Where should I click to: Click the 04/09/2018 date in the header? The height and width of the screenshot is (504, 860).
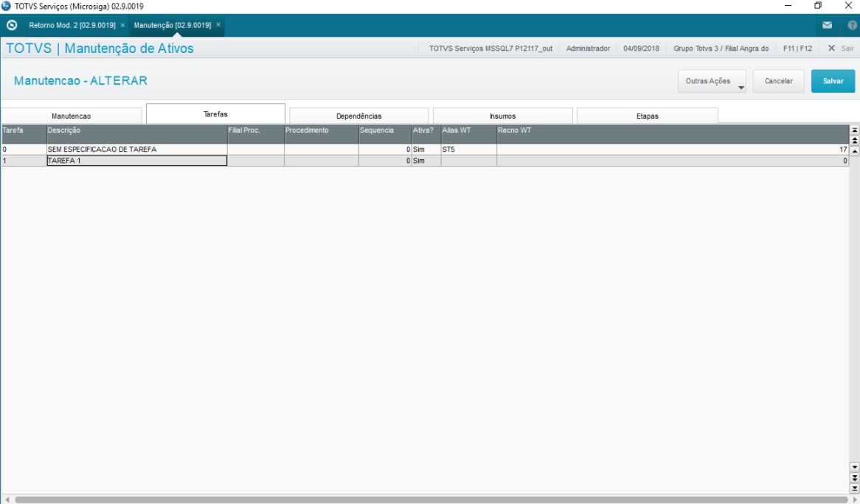click(x=641, y=48)
